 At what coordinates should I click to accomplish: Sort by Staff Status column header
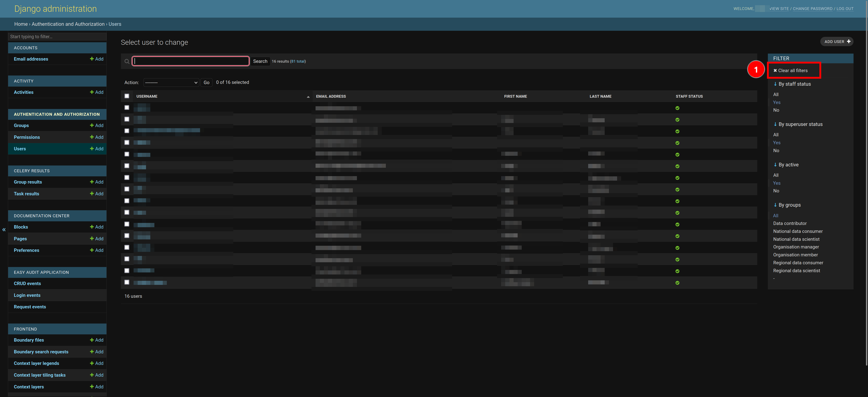click(689, 96)
